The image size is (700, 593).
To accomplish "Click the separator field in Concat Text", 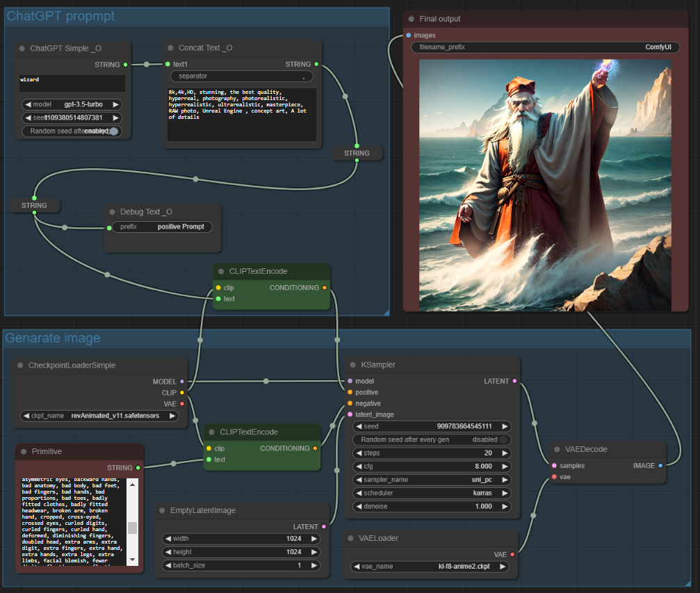I will [241, 76].
